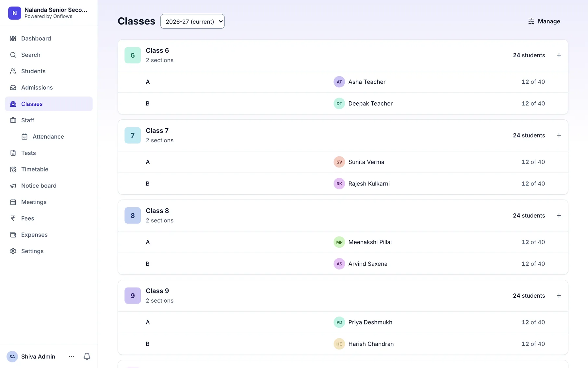Click the Nalanda school logo icon
This screenshot has width=588, height=368.
[15, 13]
